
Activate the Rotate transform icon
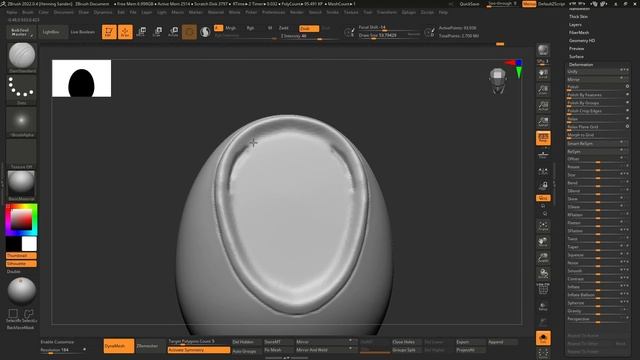tap(173, 32)
